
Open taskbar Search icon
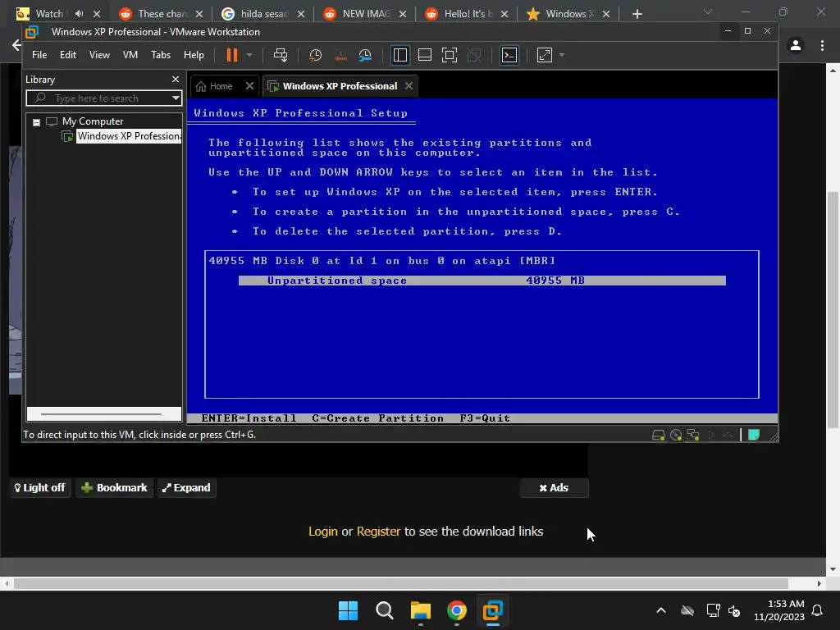coord(384,610)
